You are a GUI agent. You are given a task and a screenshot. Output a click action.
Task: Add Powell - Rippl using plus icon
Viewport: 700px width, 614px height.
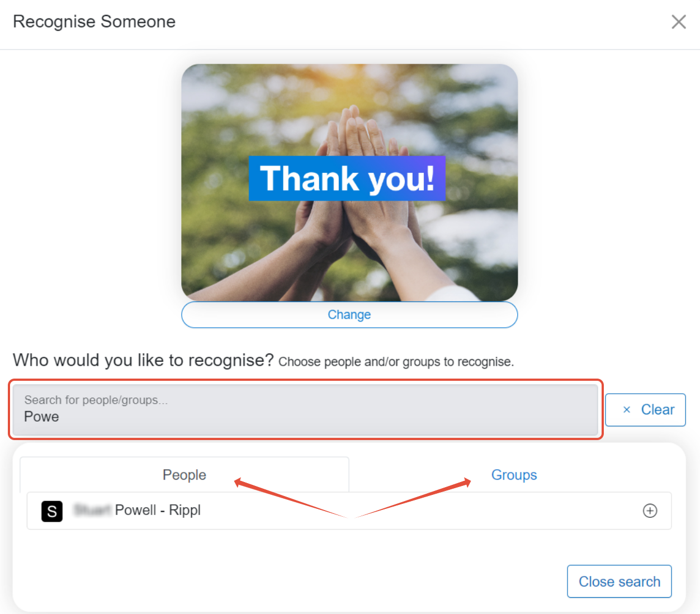[x=650, y=511]
